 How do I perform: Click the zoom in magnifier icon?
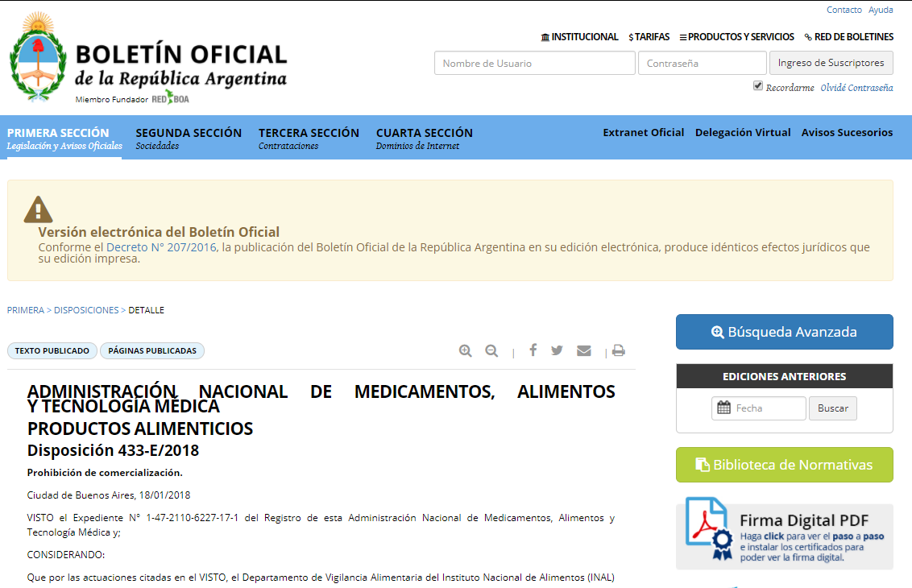pyautogui.click(x=465, y=350)
